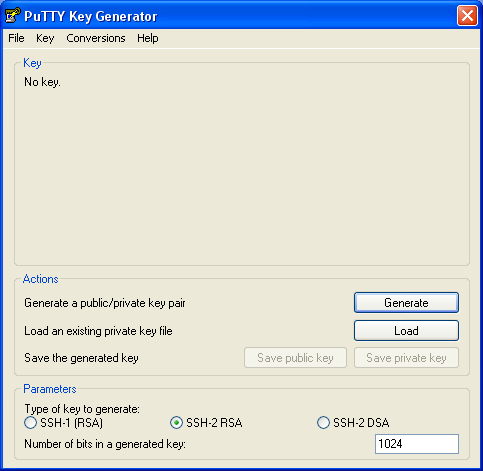Click the PuTTYgen icon in the title bar
483x471 pixels.
click(13, 16)
